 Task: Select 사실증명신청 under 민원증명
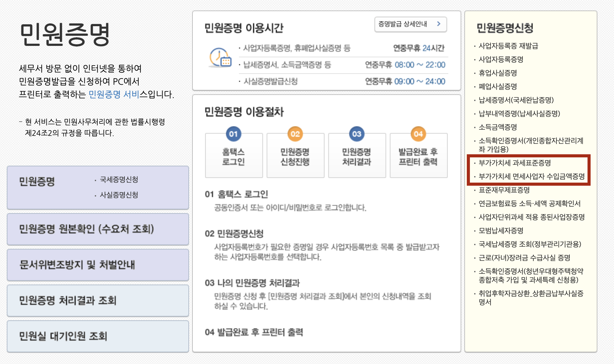click(119, 195)
